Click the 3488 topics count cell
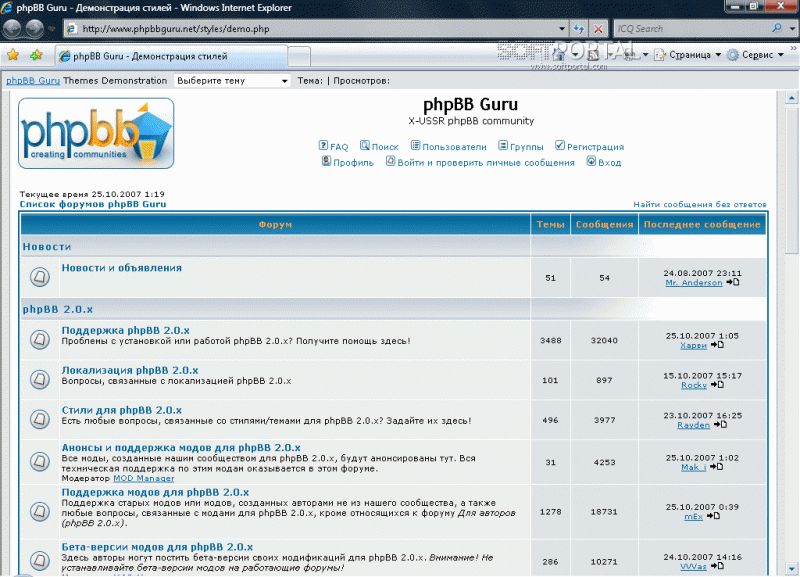The height and width of the screenshot is (577, 800). click(551, 340)
